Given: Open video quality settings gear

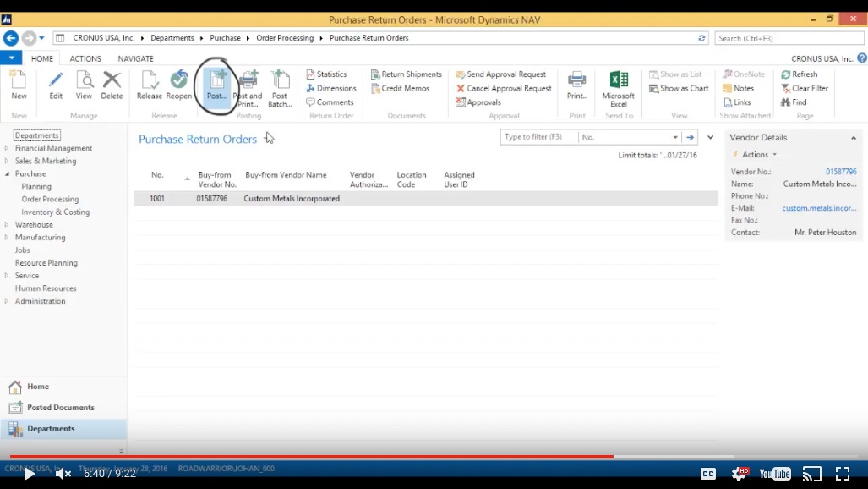Looking at the screenshot, I should tap(740, 474).
